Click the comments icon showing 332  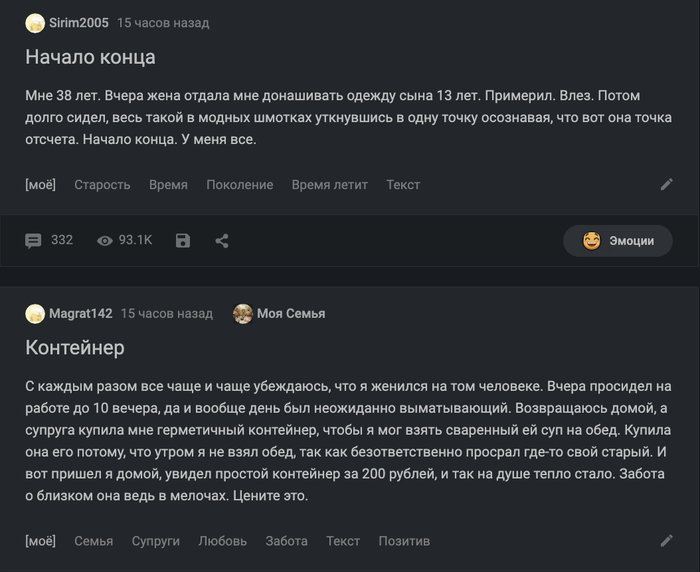coord(33,241)
